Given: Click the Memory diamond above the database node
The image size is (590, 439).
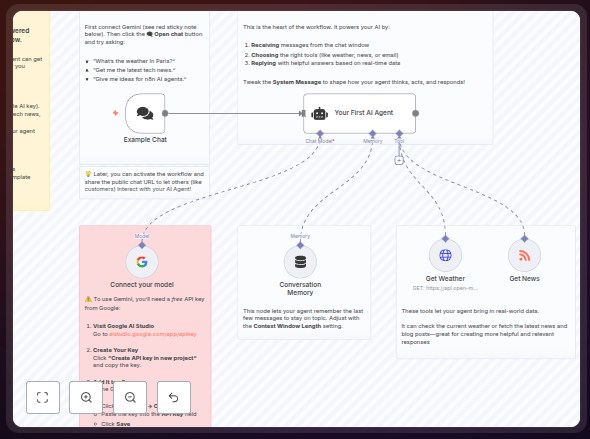Looking at the screenshot, I should (300, 245).
